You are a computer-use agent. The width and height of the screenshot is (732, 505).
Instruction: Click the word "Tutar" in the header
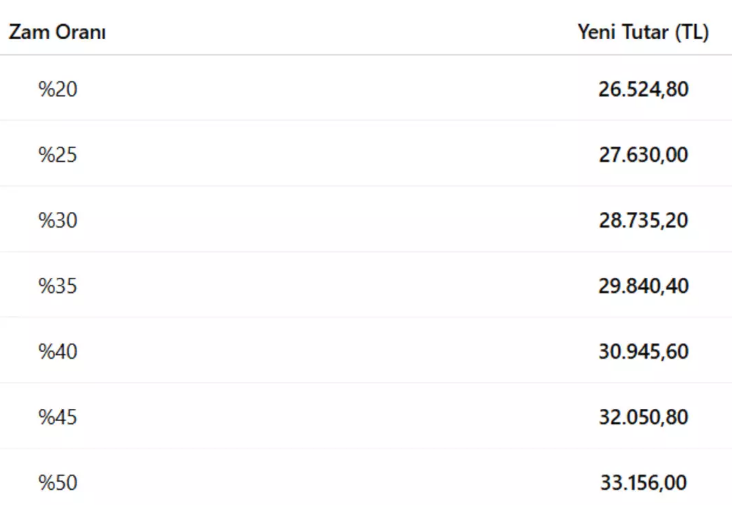(x=646, y=32)
